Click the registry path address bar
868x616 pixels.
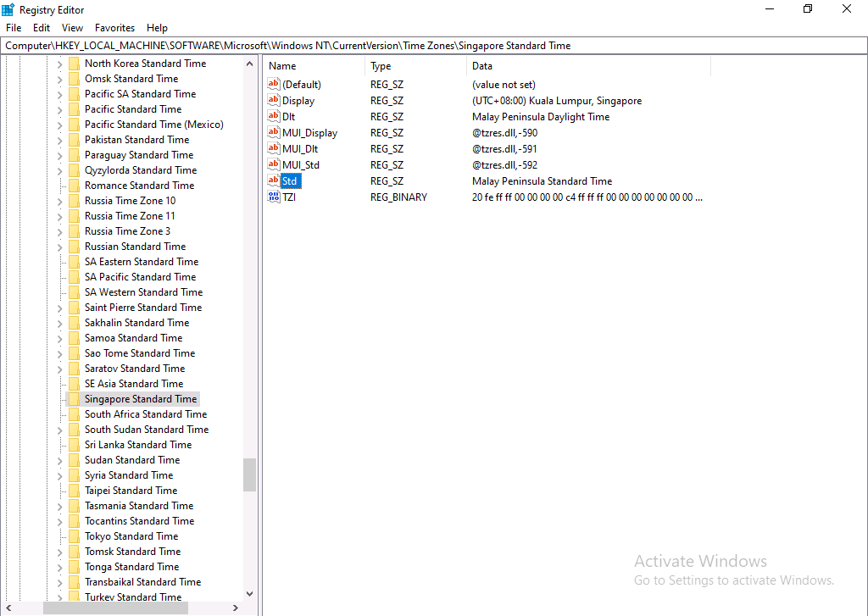coord(339,46)
